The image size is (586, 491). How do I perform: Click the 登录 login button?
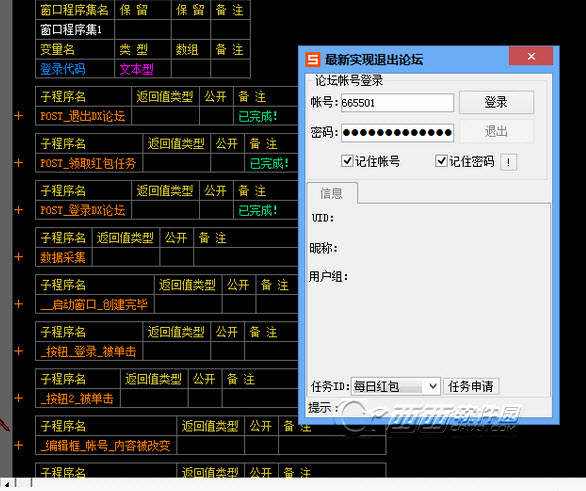pyautogui.click(x=496, y=102)
